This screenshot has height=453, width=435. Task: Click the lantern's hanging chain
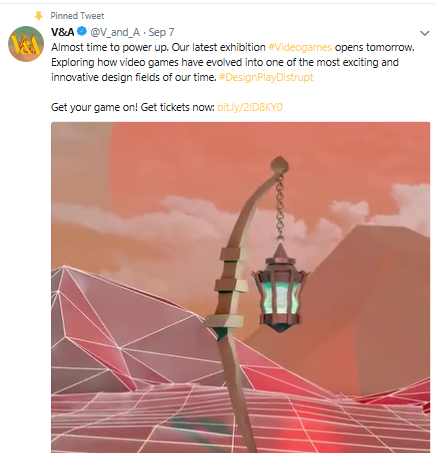point(280,207)
